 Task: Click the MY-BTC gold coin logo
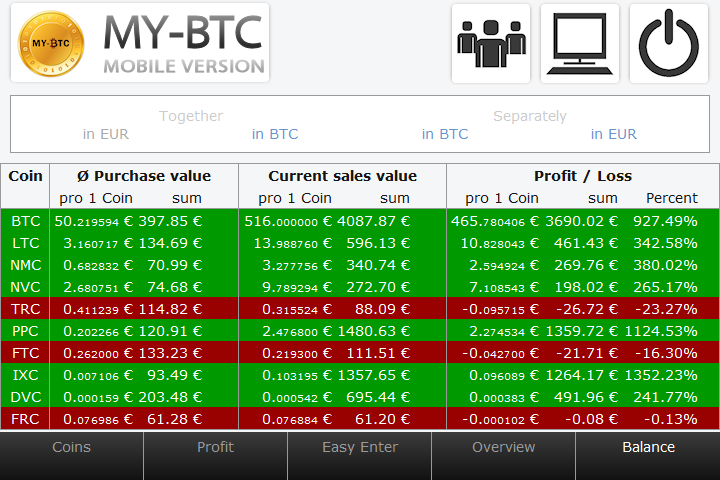coord(53,43)
